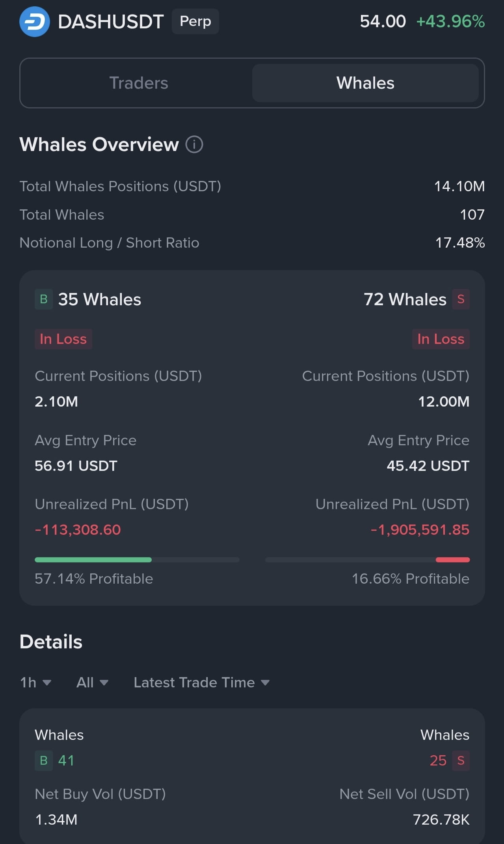Screen dimensions: 504x844
Task: Open the All filter dropdown
Action: pyautogui.click(x=92, y=683)
